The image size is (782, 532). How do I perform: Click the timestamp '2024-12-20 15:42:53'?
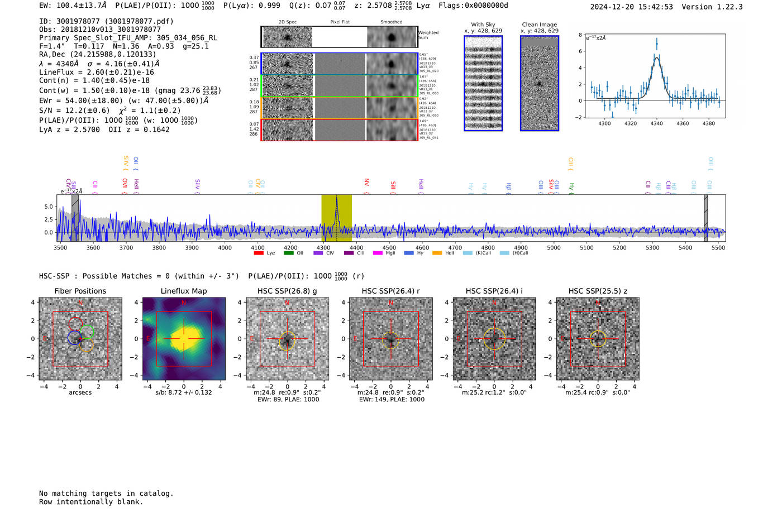[x=631, y=7]
